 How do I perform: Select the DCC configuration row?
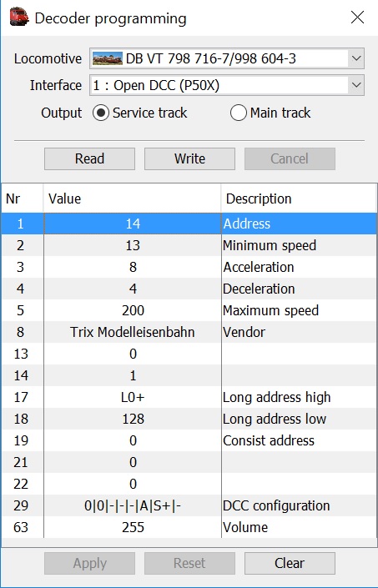[x=189, y=505]
